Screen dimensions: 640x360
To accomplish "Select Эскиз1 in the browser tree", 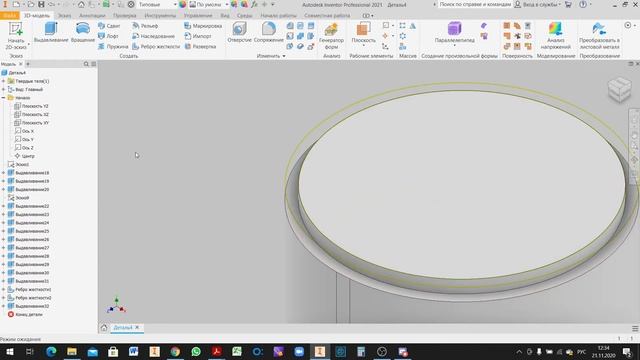I will tap(18, 164).
